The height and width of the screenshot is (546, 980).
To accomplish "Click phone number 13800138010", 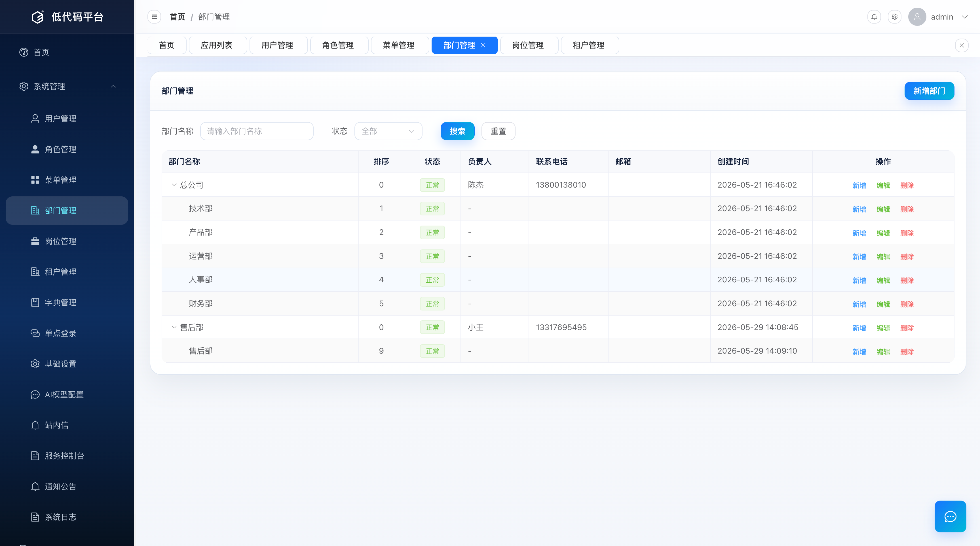I will [x=561, y=185].
